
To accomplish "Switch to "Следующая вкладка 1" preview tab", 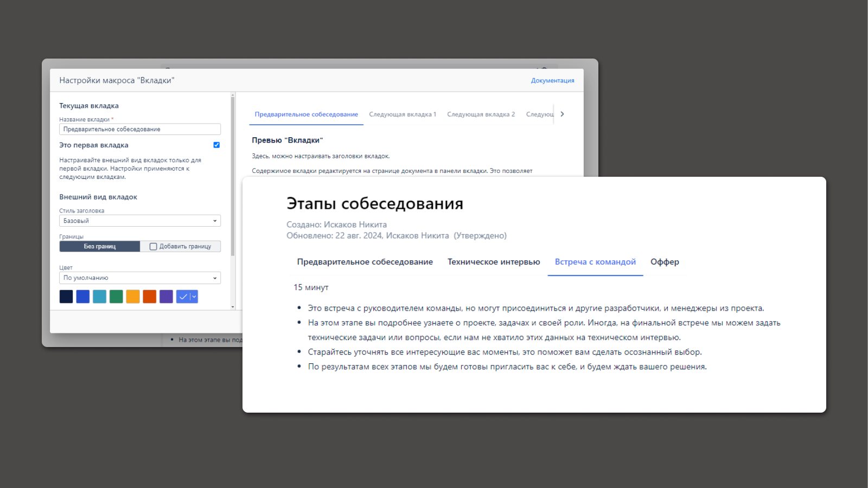I will (x=403, y=114).
